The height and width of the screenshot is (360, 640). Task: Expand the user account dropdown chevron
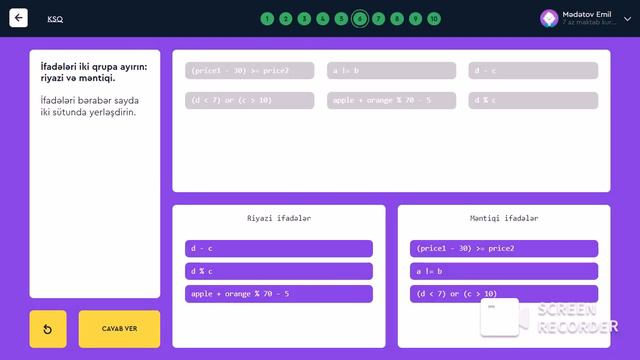pos(627,19)
